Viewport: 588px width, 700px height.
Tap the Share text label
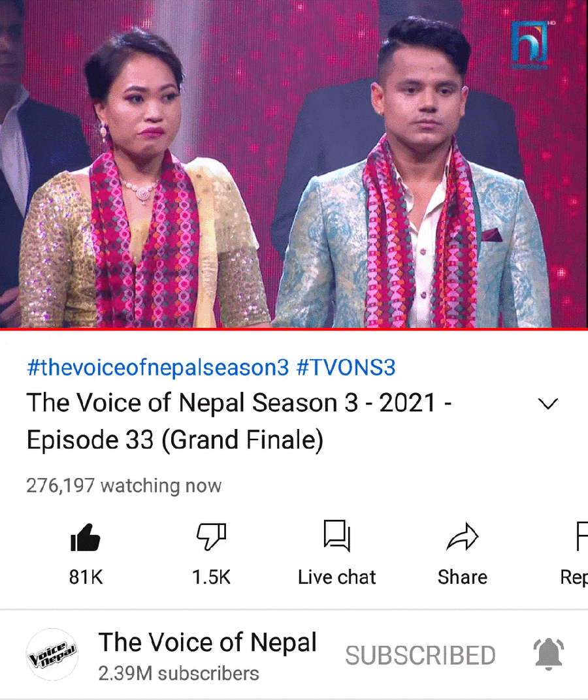pos(463,577)
